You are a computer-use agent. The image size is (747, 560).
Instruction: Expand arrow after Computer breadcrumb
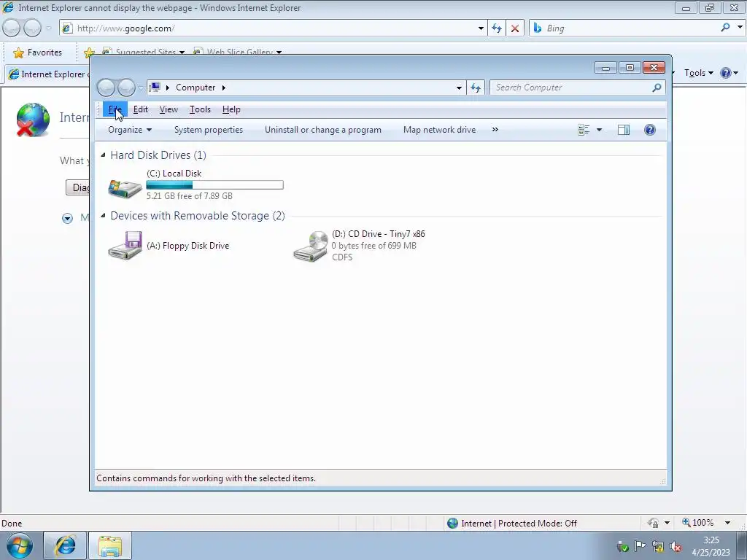click(x=223, y=87)
